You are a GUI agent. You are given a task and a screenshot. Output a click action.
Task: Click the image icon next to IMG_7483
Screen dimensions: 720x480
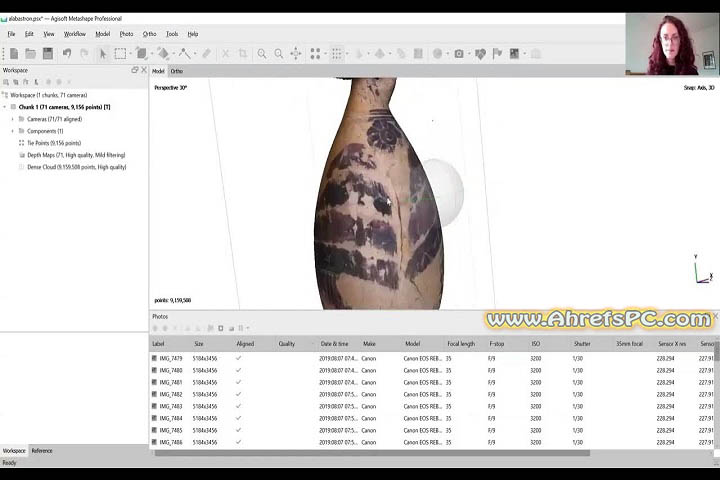[154, 406]
